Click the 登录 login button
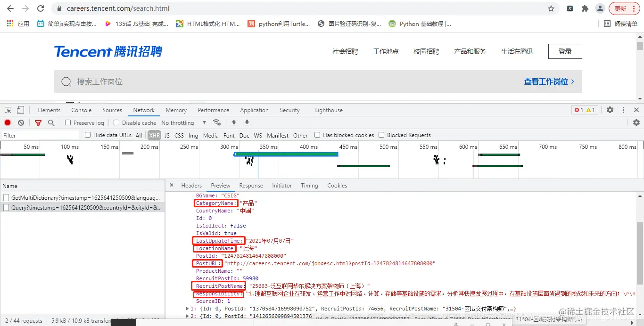 [565, 51]
